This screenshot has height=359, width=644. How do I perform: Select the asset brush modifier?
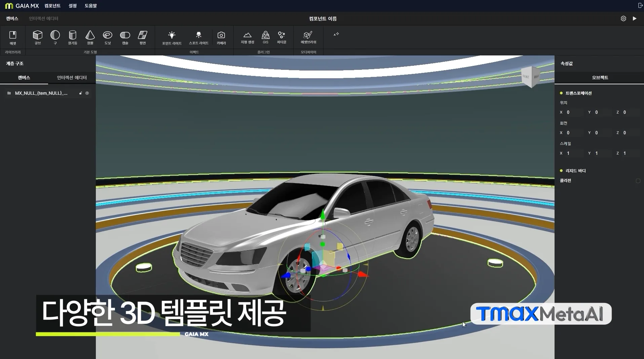(x=308, y=37)
